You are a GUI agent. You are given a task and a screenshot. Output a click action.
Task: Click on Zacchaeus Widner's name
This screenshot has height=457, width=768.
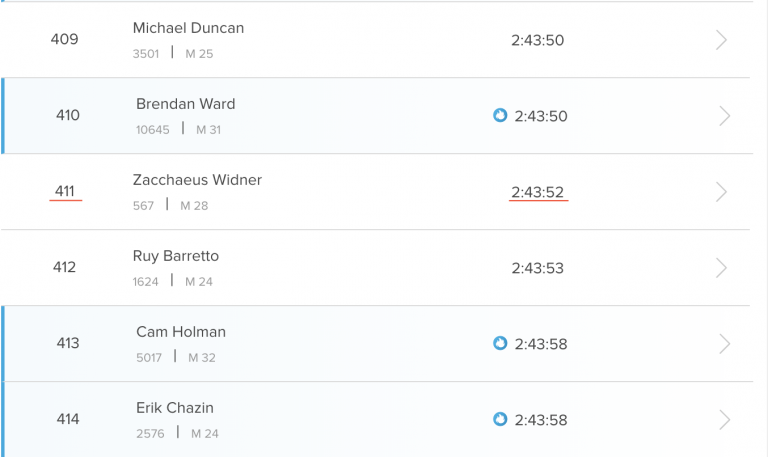pyautogui.click(x=197, y=180)
